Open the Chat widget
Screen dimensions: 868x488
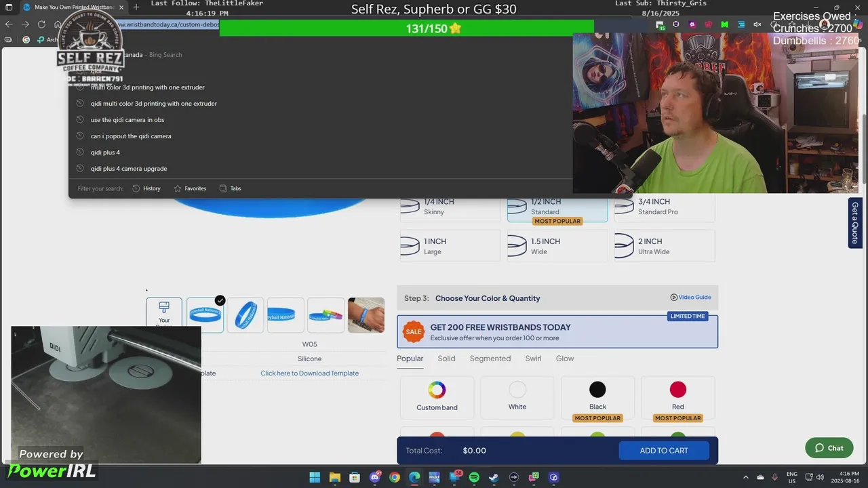[829, 448]
